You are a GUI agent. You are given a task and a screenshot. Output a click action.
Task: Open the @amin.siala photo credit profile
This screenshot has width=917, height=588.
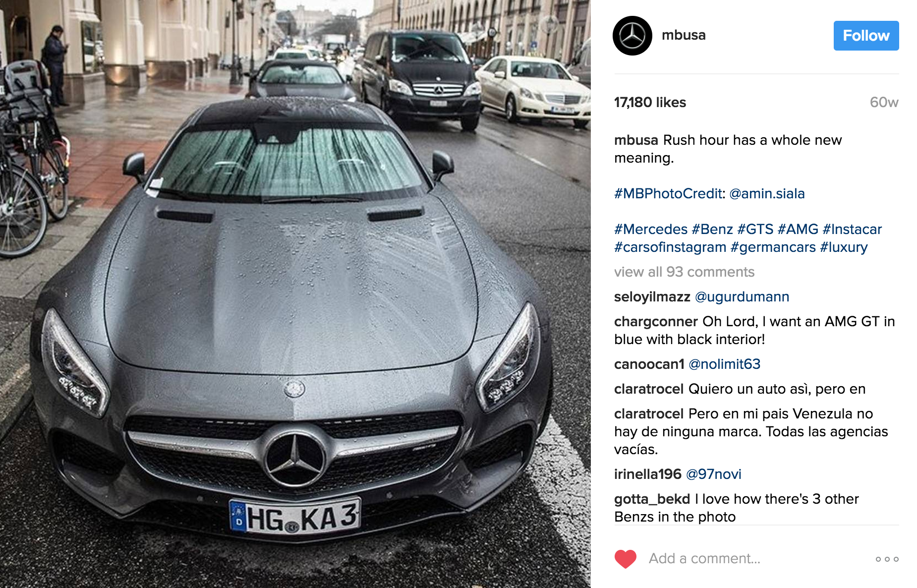[x=767, y=193]
